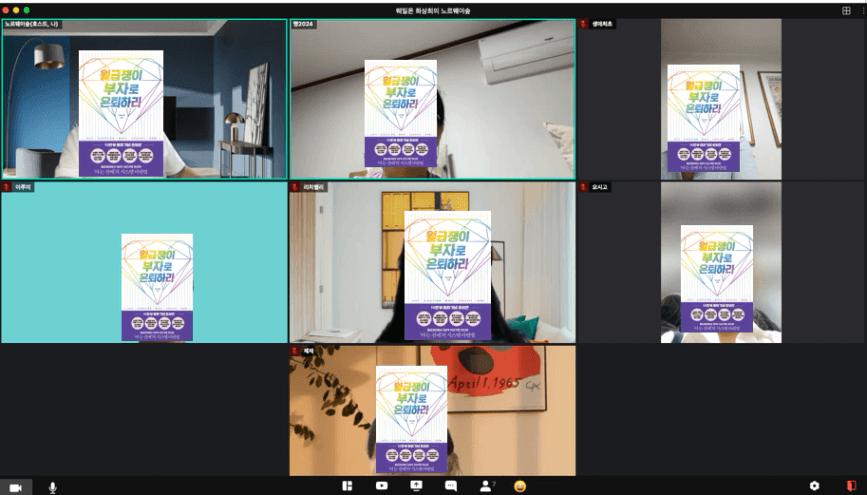Click muted mic icon on top-right participant tile

(x=584, y=24)
